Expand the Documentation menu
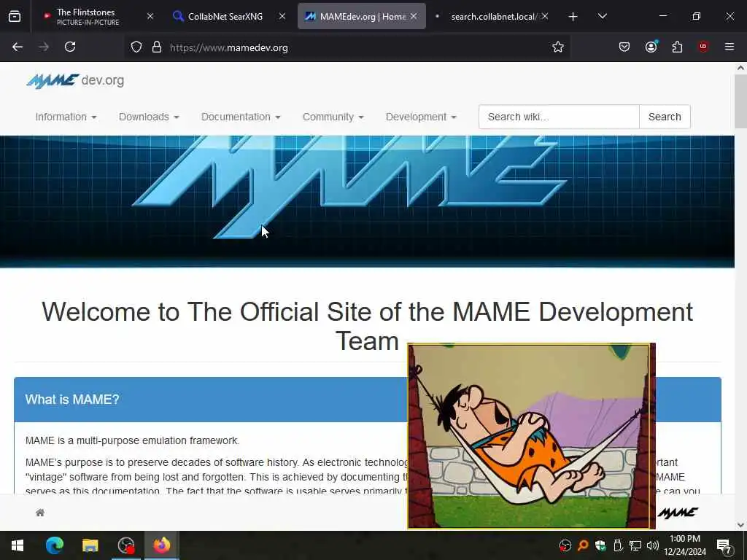Viewport: 747px width, 560px height. [x=241, y=117]
